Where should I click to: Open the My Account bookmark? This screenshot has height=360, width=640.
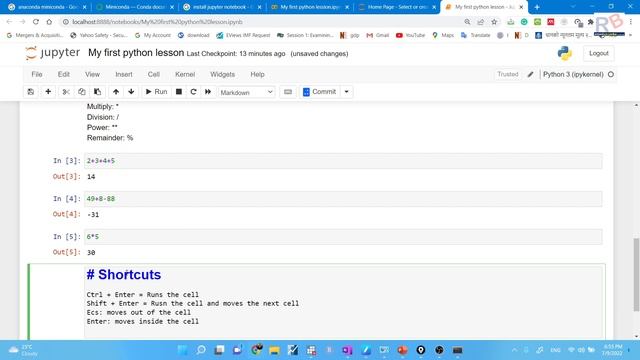(x=153, y=36)
